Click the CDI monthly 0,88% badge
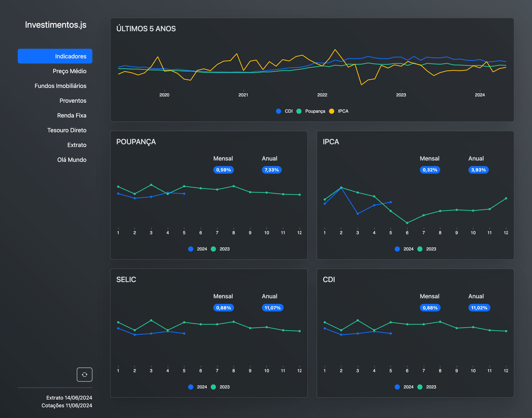 pos(430,308)
